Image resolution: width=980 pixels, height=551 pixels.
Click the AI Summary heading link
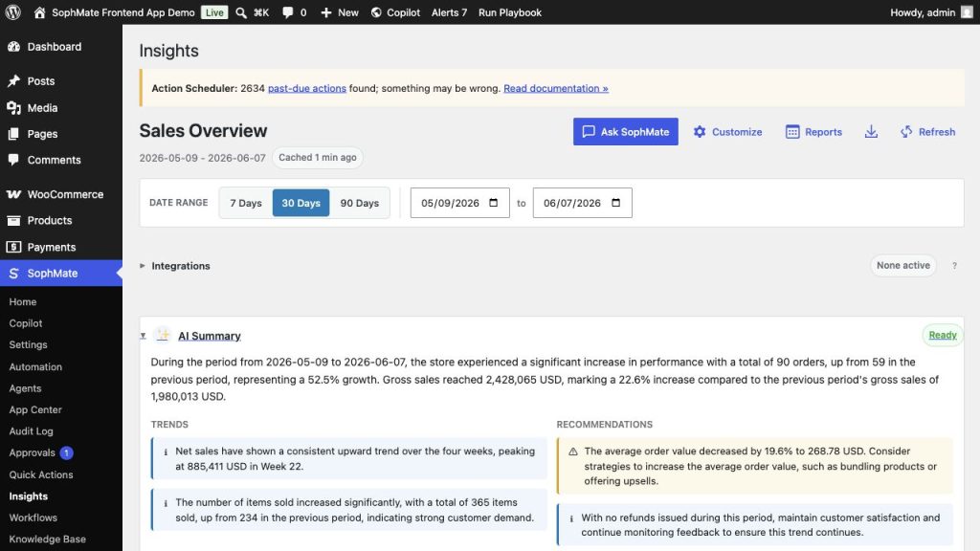210,336
